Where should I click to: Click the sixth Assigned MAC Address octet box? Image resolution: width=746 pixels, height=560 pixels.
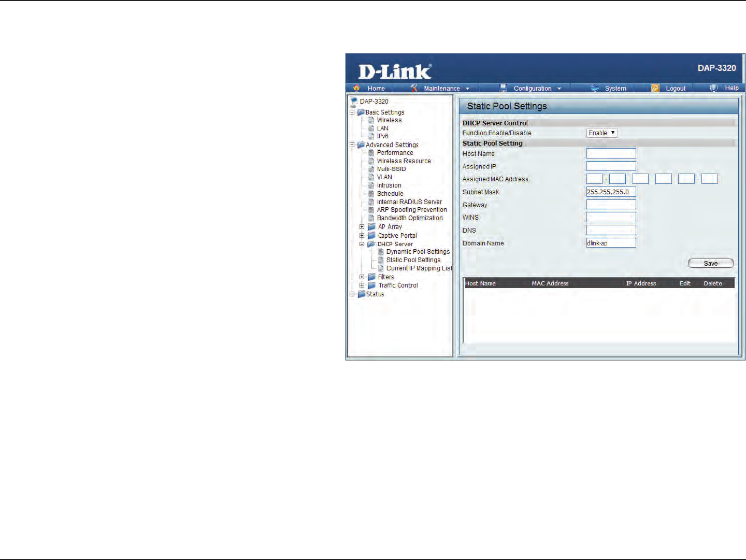point(709,179)
